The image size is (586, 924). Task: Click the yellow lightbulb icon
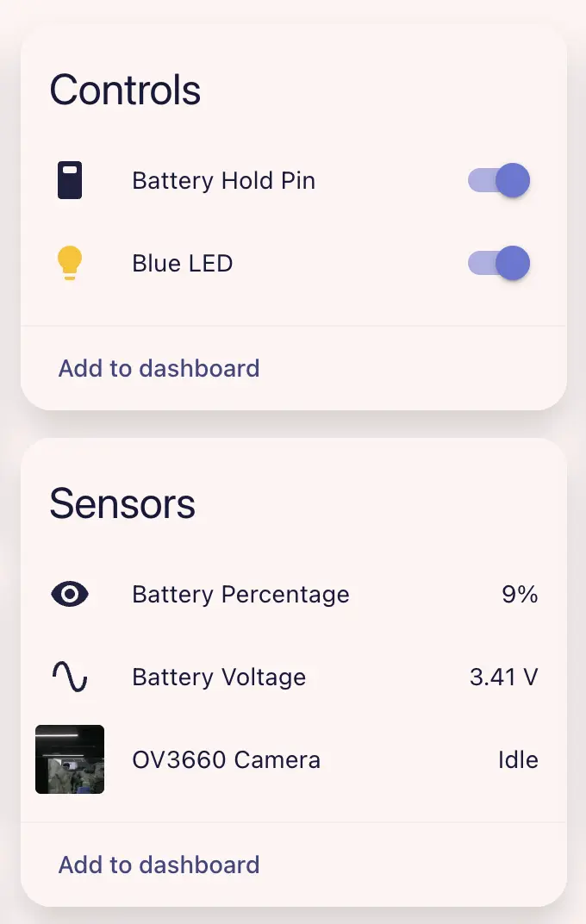(70, 263)
